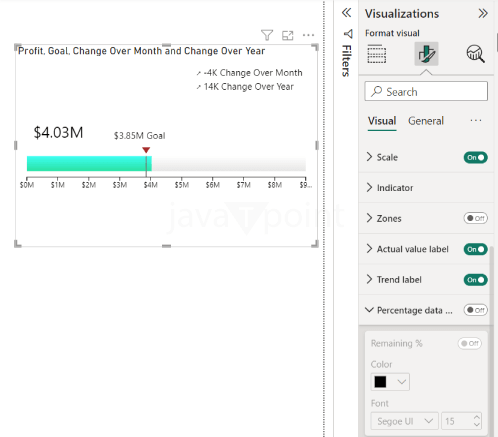This screenshot has width=498, height=437.
Task: Open the Segoe UI font dropdown
Action: [404, 421]
